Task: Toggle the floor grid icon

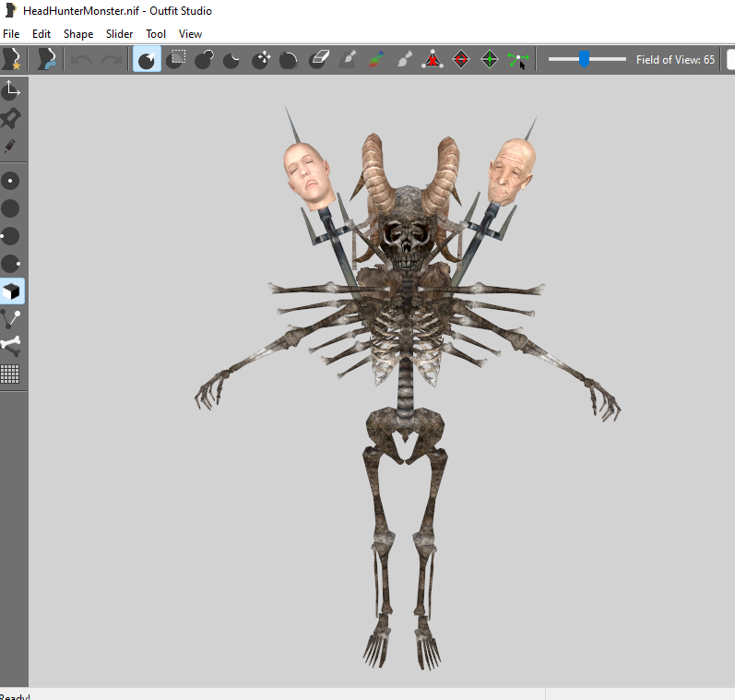Action: pyautogui.click(x=10, y=374)
